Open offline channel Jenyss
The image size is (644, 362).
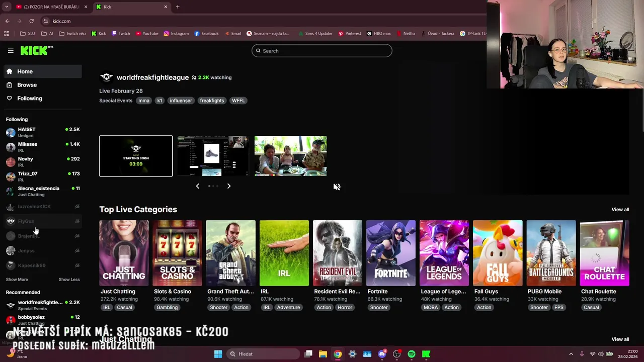43,250
